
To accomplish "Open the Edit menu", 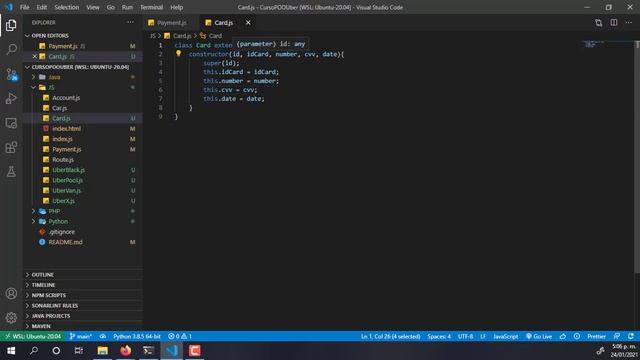I will pyautogui.click(x=42, y=7).
